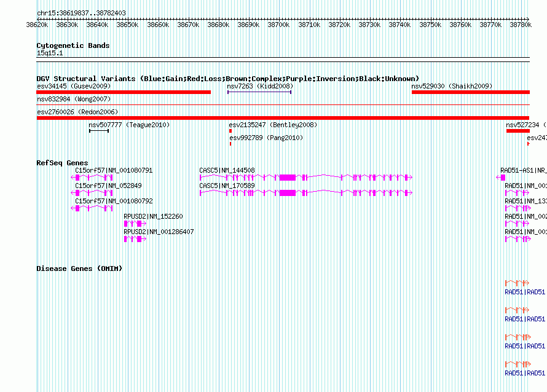The width and height of the screenshot is (547, 392).
Task: Click the esv2760026 (Redon2006) variant label
Action: [77, 112]
